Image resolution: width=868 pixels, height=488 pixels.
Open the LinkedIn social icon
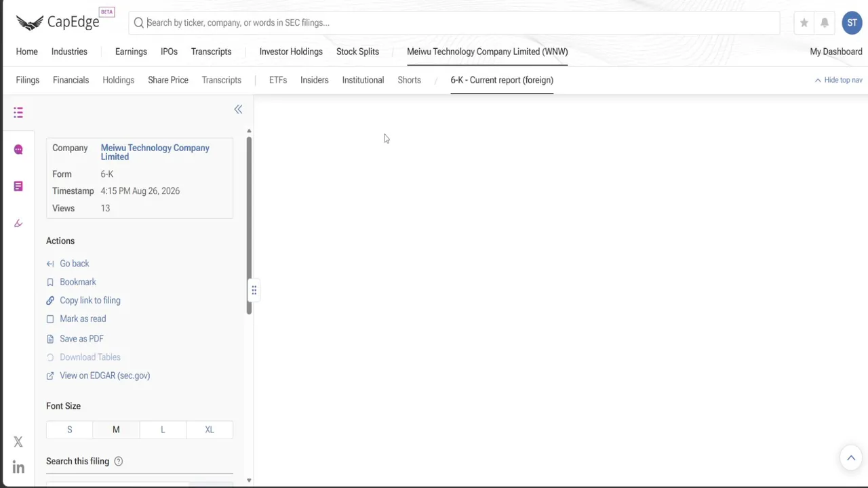point(18,468)
